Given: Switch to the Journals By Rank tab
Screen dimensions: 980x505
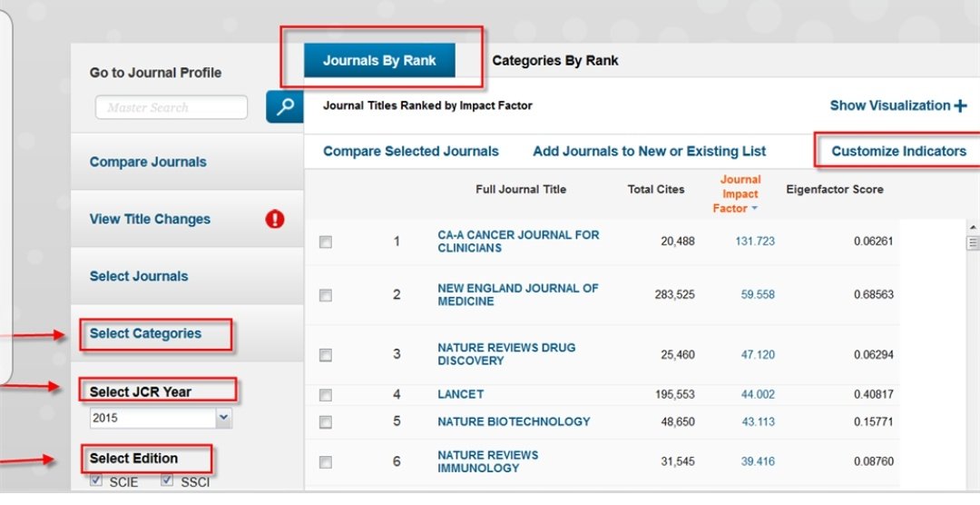Looking at the screenshot, I should pos(379,61).
